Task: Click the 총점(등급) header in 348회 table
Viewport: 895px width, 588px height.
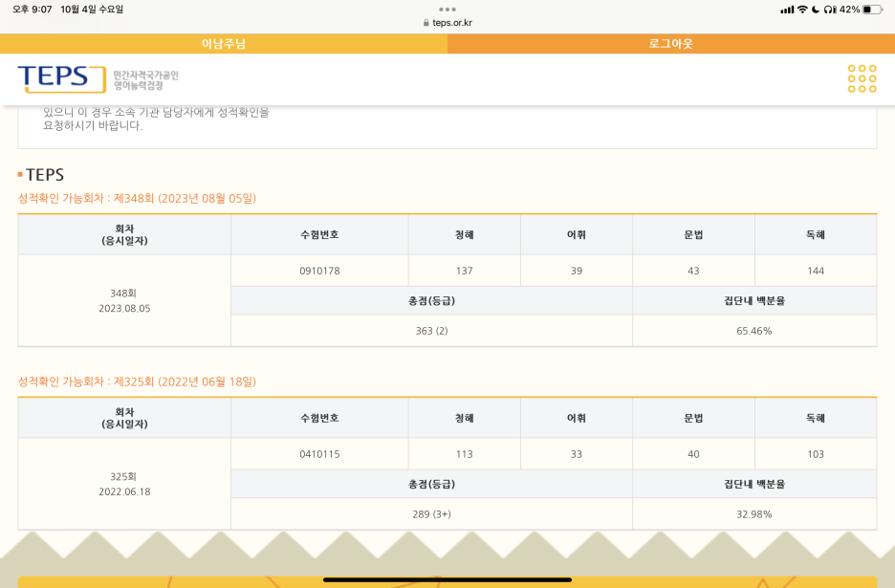Action: (x=431, y=300)
